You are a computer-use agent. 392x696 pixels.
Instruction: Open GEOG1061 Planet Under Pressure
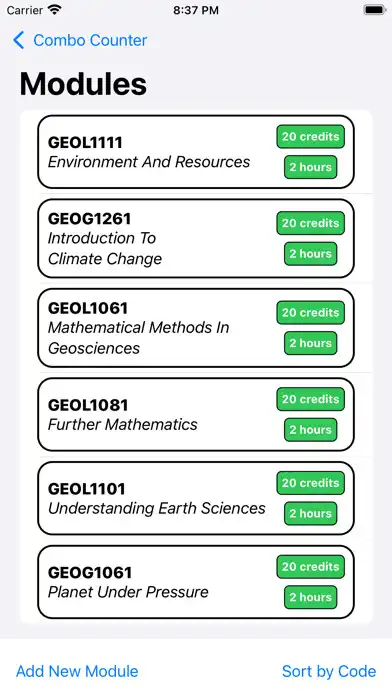click(x=196, y=582)
